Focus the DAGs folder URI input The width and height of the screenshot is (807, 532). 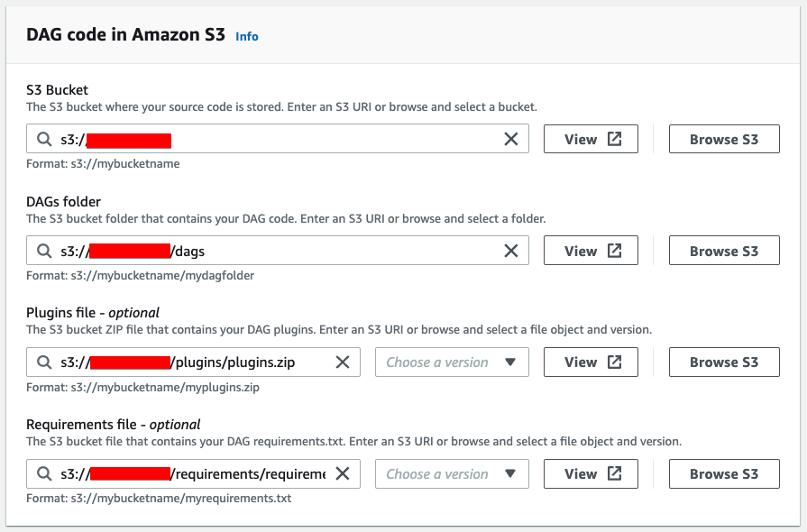(278, 251)
